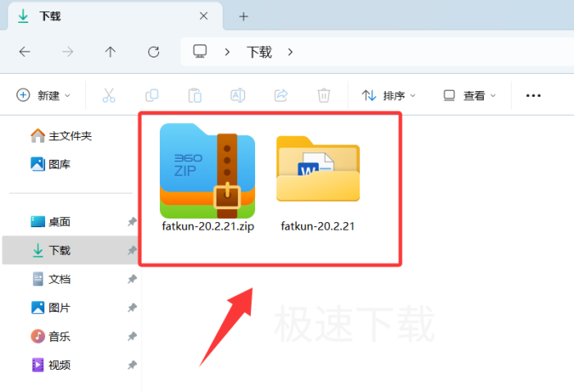
Task: Toggle the pin next to 音乐
Action: pos(132,336)
